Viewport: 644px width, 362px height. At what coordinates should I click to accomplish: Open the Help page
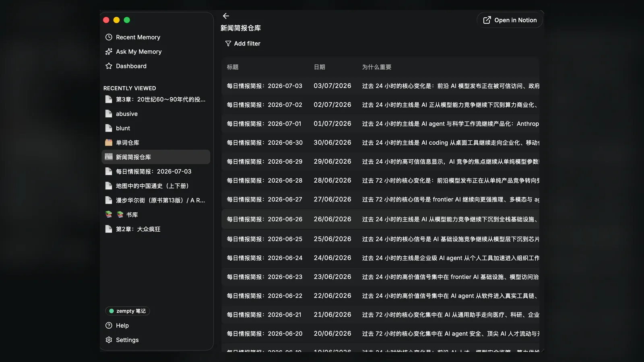[156, 325]
